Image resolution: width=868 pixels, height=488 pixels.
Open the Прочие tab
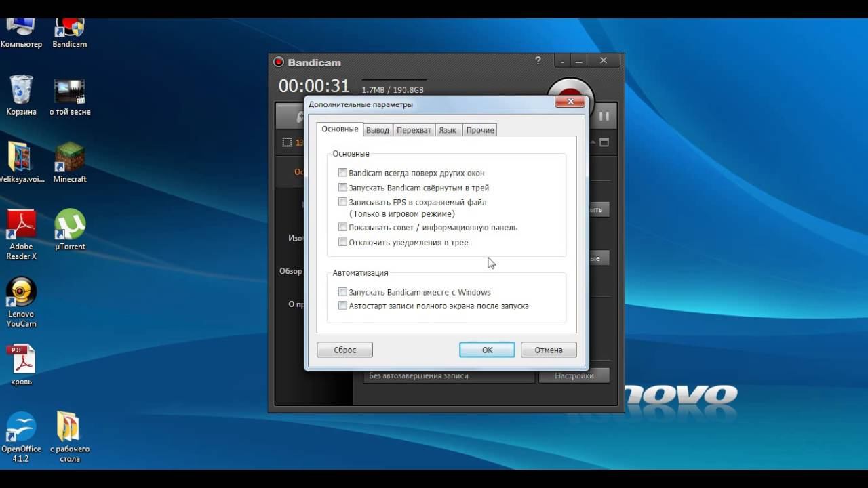tap(480, 130)
